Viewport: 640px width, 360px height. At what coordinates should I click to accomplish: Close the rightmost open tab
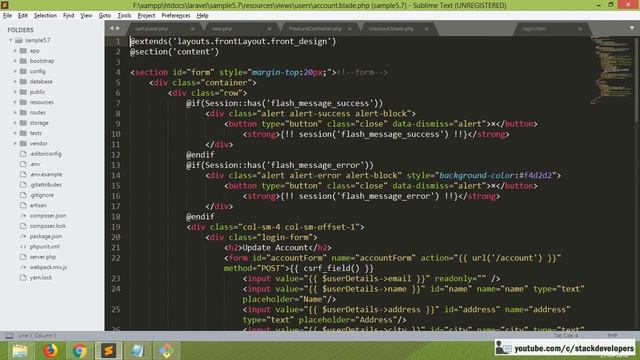tap(580, 29)
